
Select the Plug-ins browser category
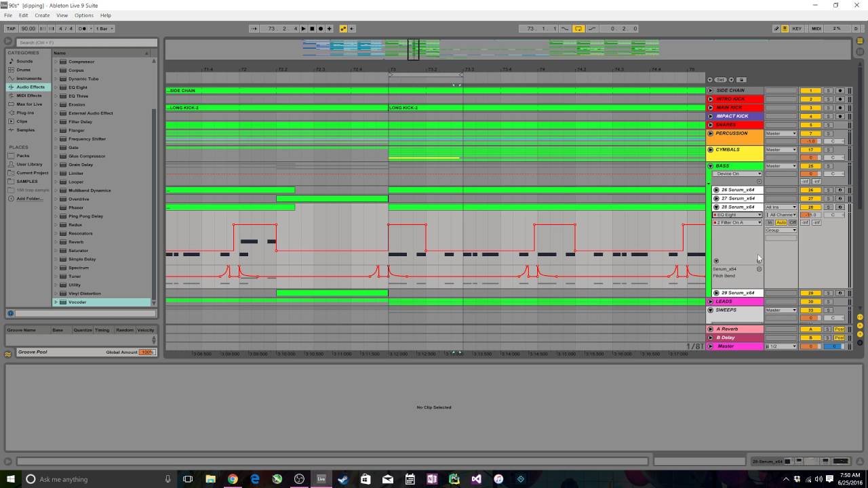coord(25,113)
